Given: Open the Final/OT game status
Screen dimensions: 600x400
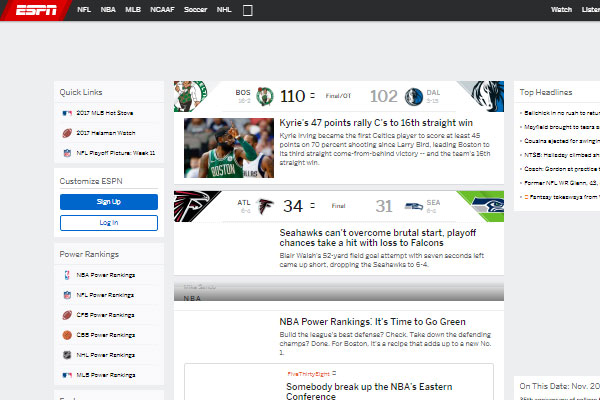Looking at the screenshot, I should [338, 96].
